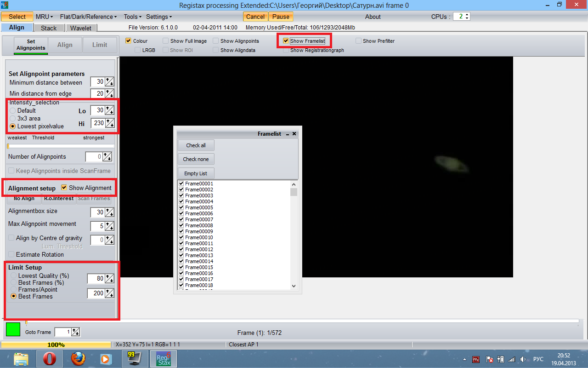
Task: Click the volume speaker tray icon
Action: [522, 359]
